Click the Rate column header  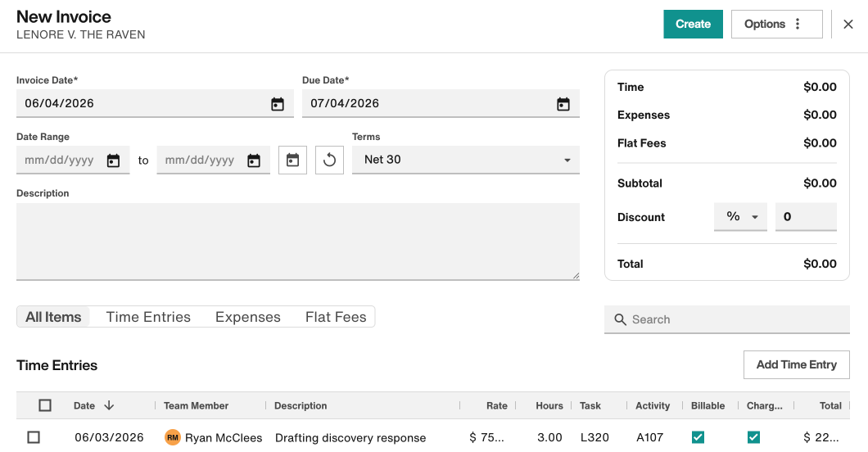[x=496, y=405]
